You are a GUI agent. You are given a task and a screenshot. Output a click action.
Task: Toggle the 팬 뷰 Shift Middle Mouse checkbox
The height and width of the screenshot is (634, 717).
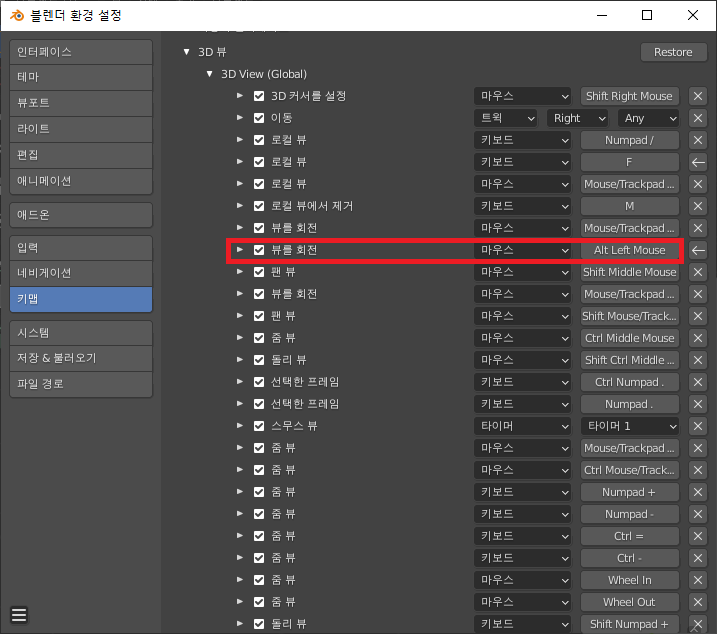pos(259,272)
